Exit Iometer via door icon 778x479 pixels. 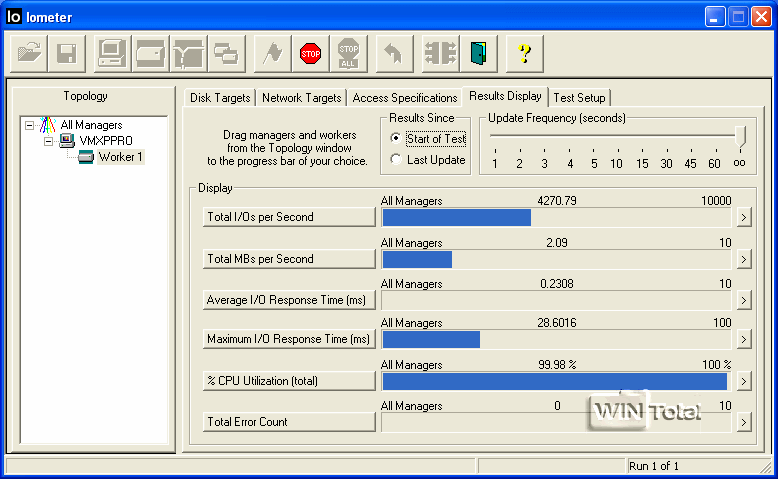click(478, 53)
